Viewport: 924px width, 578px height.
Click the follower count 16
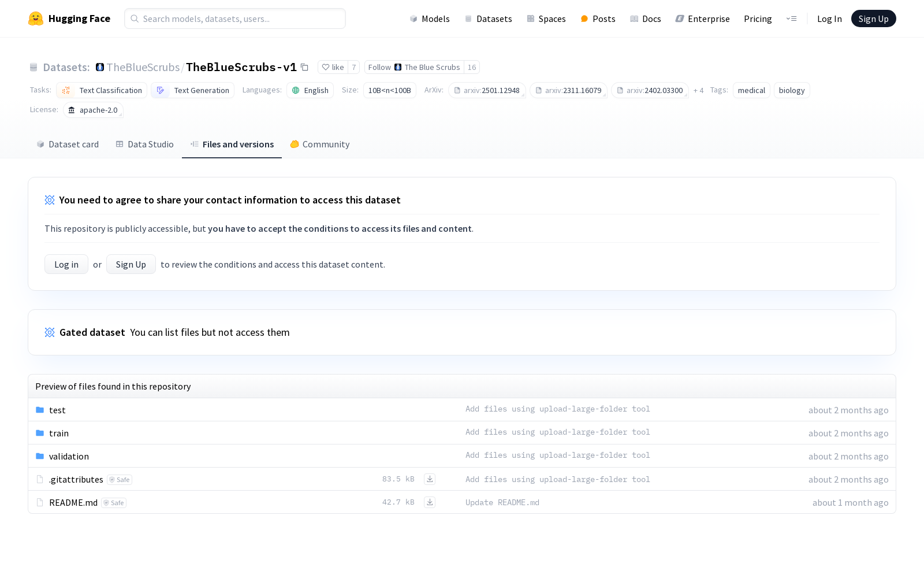472,67
